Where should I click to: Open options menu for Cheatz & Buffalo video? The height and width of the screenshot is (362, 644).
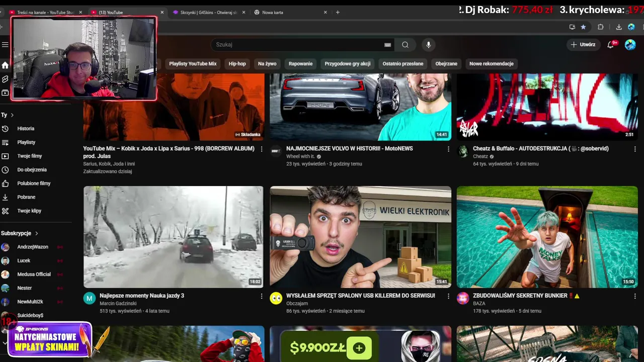click(x=635, y=149)
